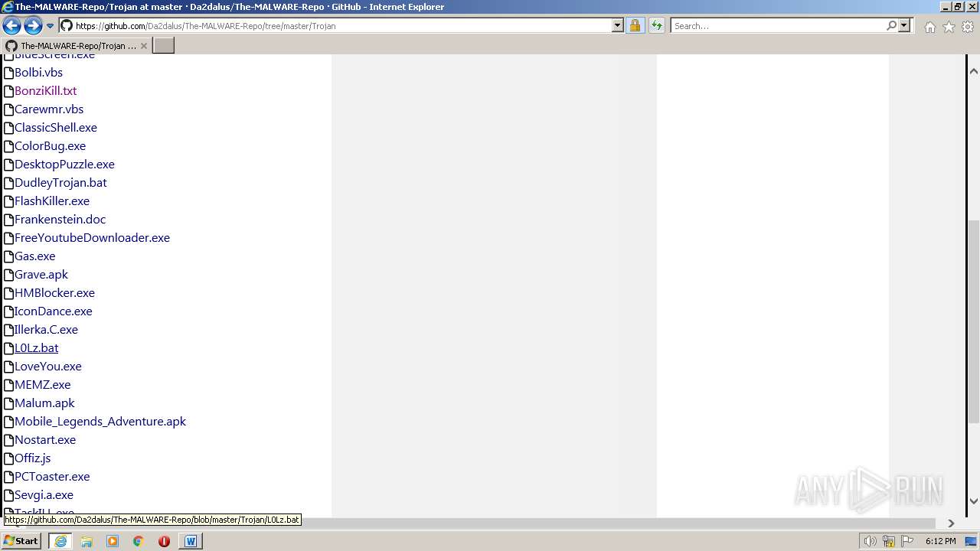Viewport: 980px width, 551px height.
Task: Open Frankenstein.doc file entry
Action: point(60,219)
